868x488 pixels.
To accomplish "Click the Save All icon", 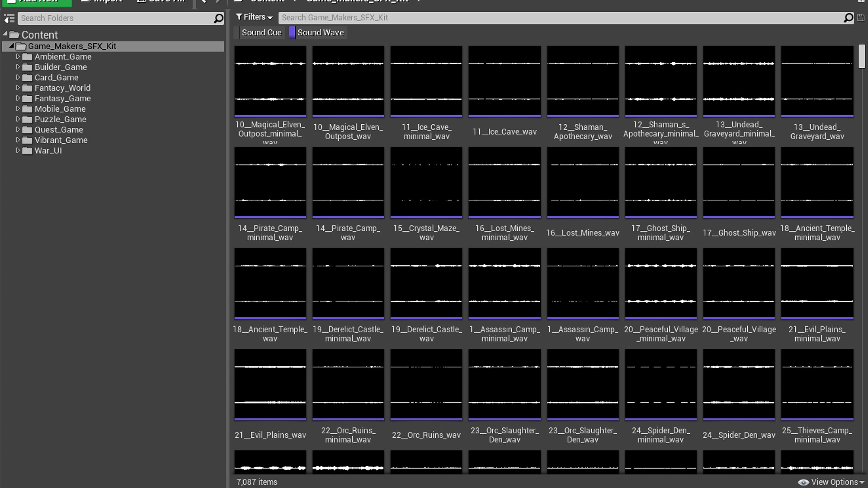I will coord(141,1).
